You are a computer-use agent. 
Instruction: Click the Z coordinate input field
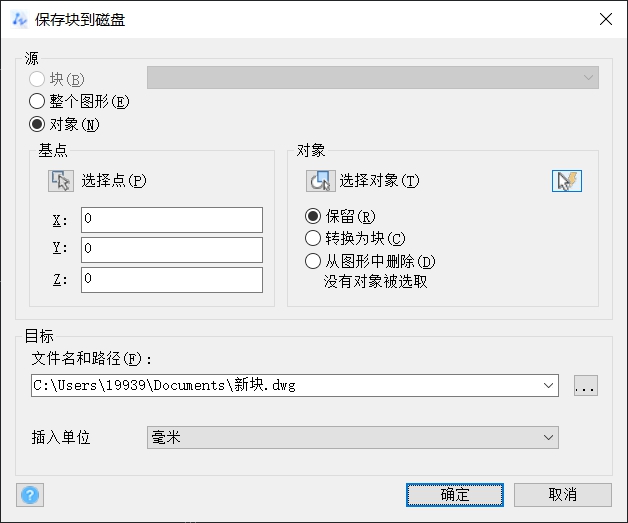(x=171, y=280)
